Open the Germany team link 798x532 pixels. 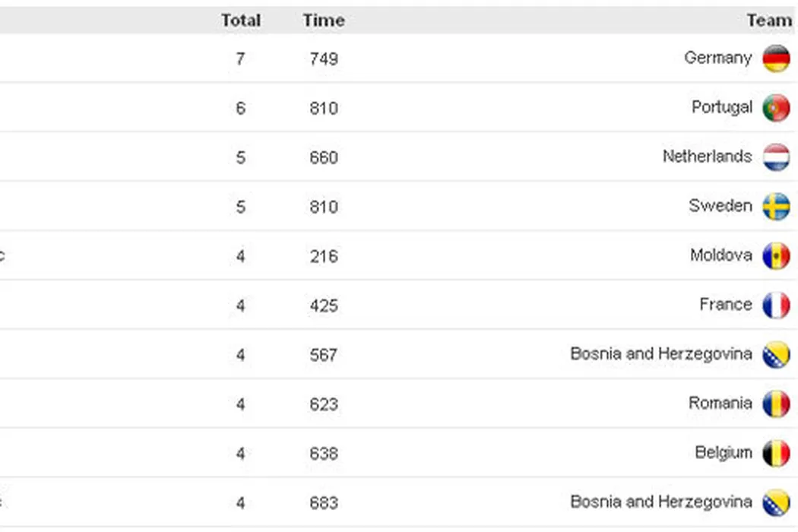pos(717,58)
